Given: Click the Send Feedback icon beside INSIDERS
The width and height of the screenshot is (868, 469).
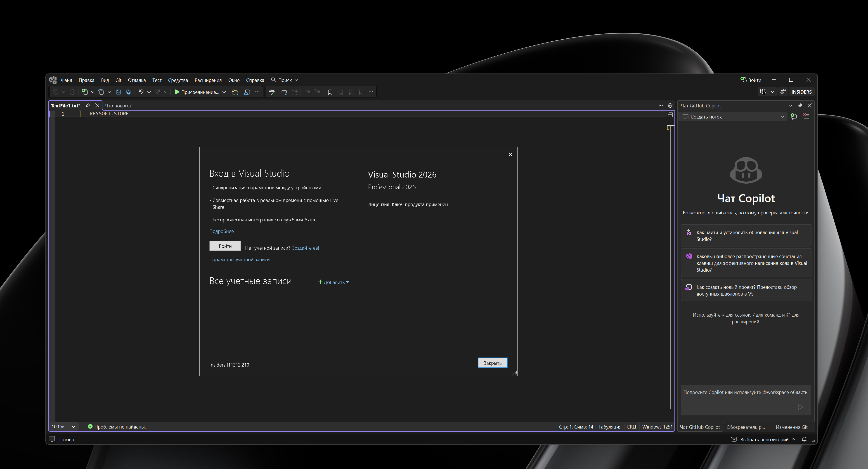Looking at the screenshot, I should pos(783,92).
